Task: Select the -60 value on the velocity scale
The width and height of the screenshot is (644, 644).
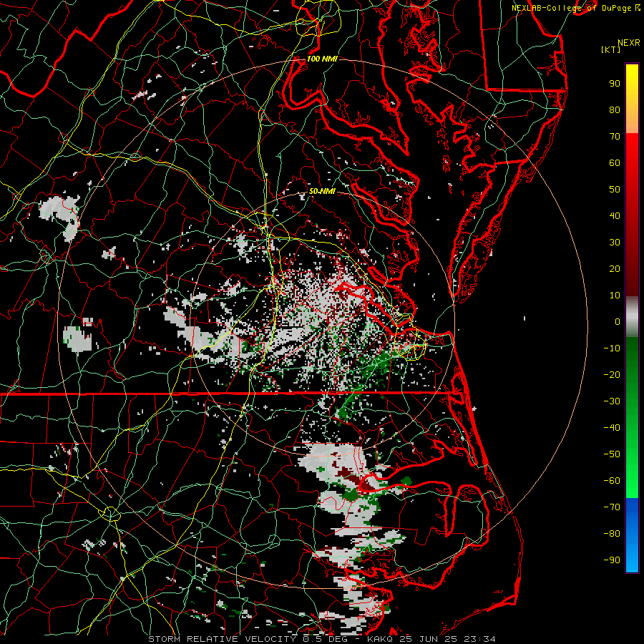Action: click(x=612, y=481)
